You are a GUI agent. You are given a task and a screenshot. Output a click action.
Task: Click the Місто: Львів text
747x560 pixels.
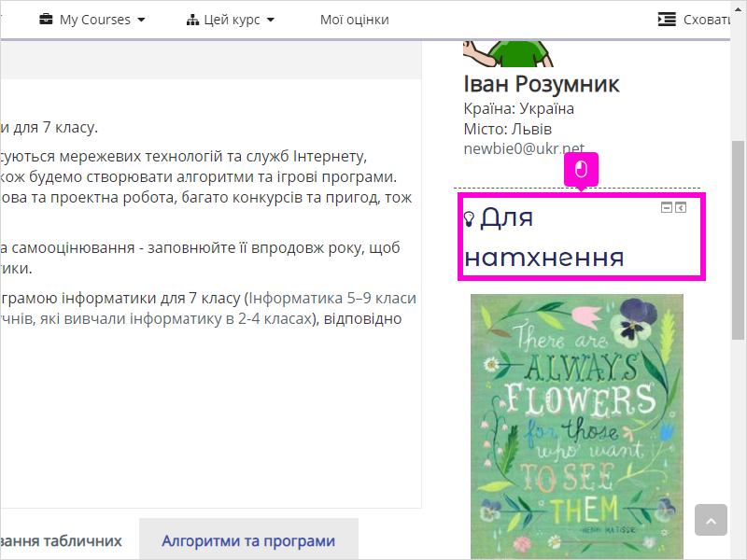click(507, 129)
